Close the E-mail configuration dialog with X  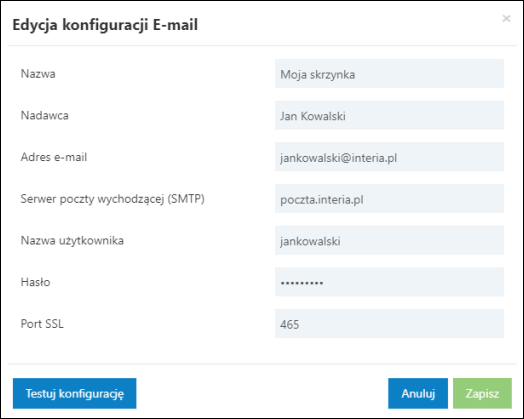pos(506,19)
